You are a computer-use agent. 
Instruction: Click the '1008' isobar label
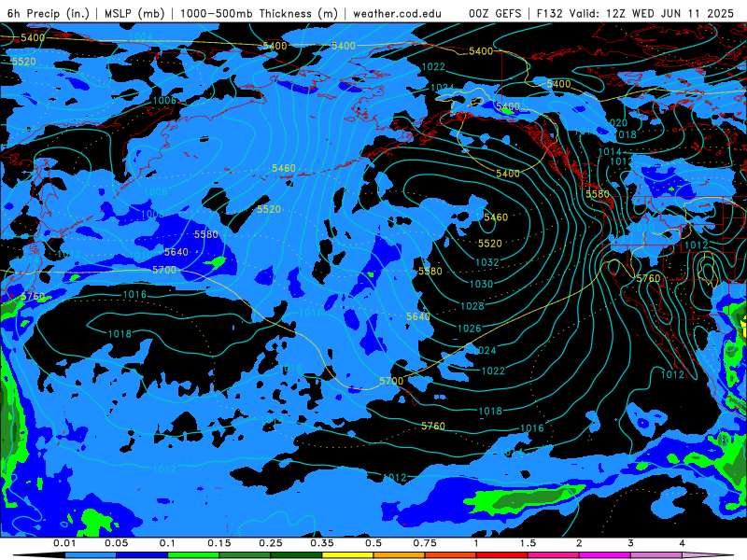[152, 214]
